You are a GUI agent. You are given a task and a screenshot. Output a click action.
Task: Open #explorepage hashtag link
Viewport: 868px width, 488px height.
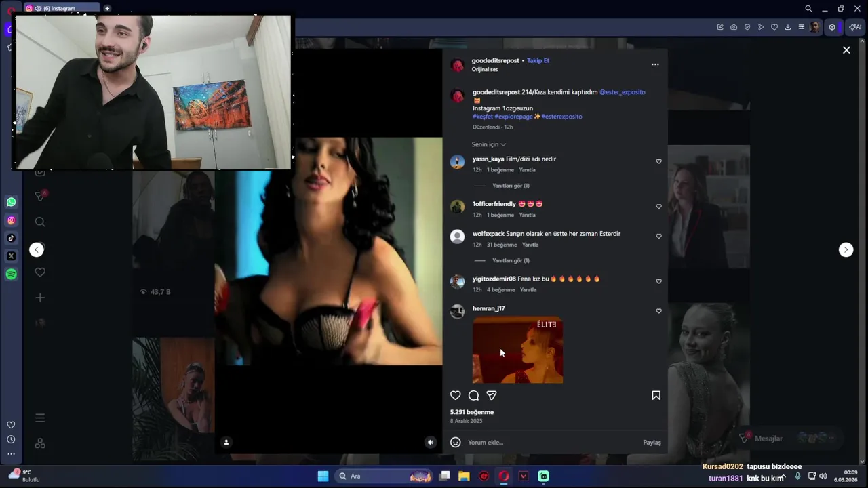pyautogui.click(x=513, y=117)
